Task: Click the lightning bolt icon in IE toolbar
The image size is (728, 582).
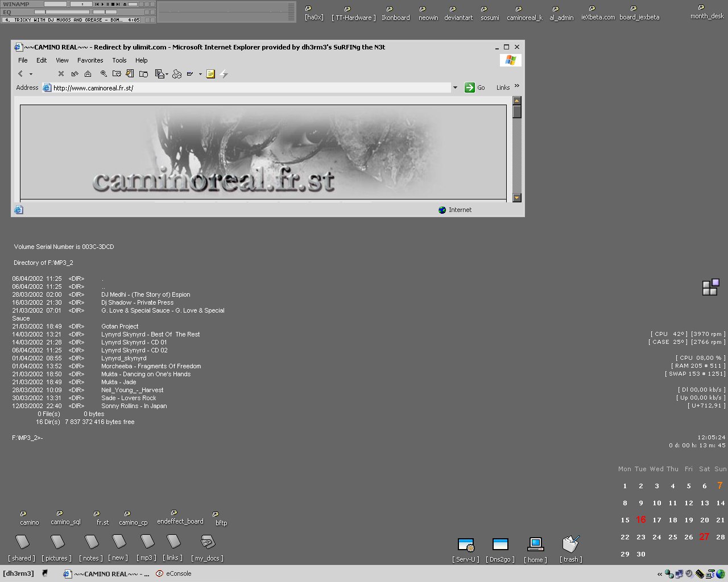Action: click(x=224, y=74)
